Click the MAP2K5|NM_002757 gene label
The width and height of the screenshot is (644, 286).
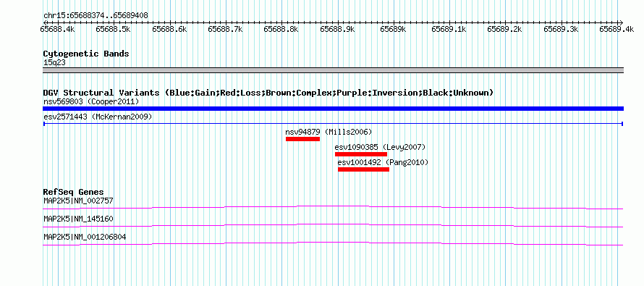(78, 201)
